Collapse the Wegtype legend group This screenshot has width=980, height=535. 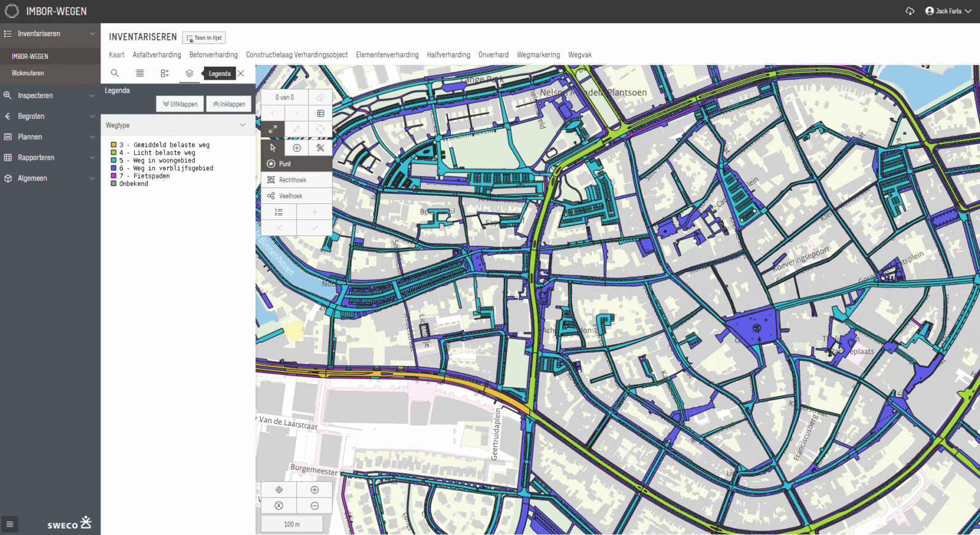click(x=243, y=125)
